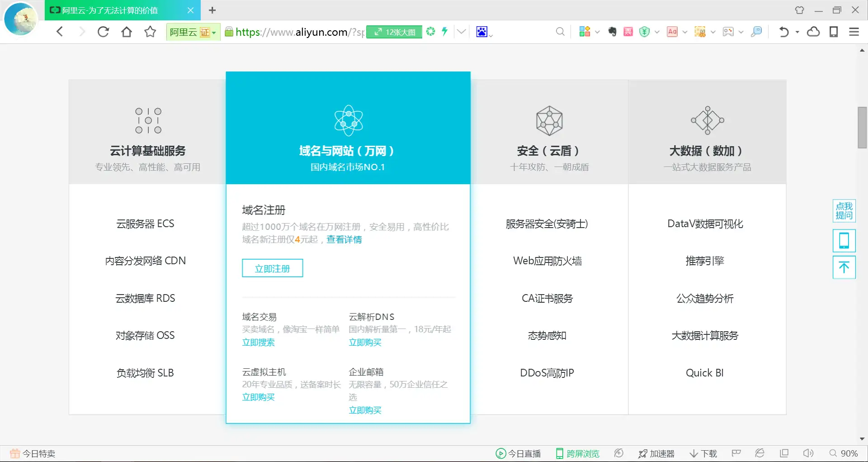Click the home page icon
Screen dimensions: 868x462
[127, 32]
